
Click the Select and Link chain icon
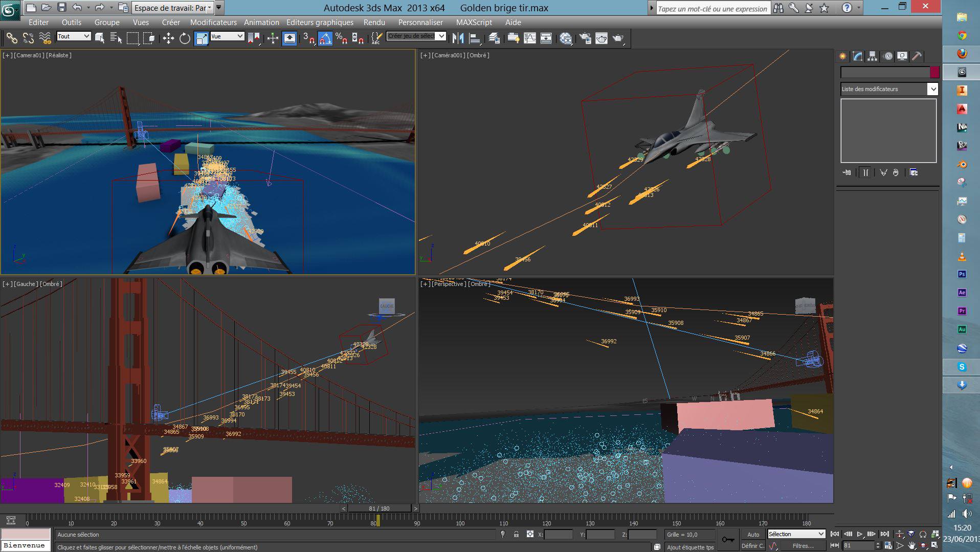(11, 38)
